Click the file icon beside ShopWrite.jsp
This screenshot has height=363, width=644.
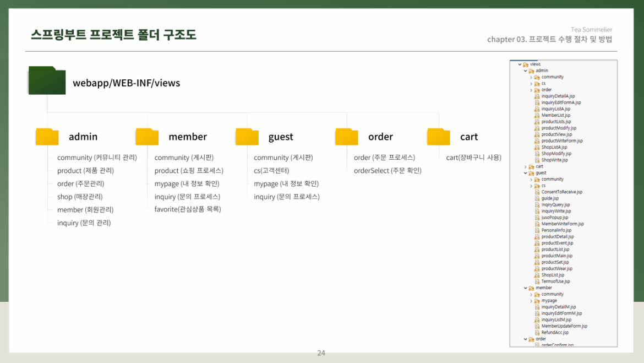pyautogui.click(x=537, y=160)
